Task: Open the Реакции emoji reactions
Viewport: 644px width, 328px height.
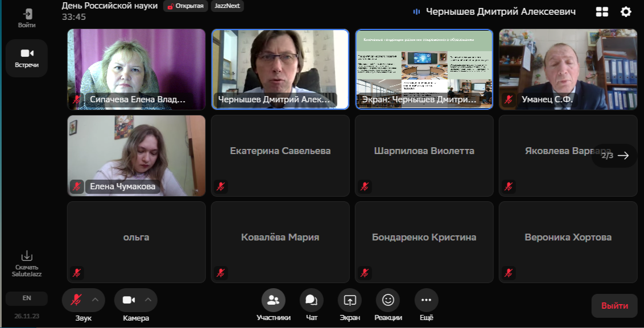Action: pos(388,300)
